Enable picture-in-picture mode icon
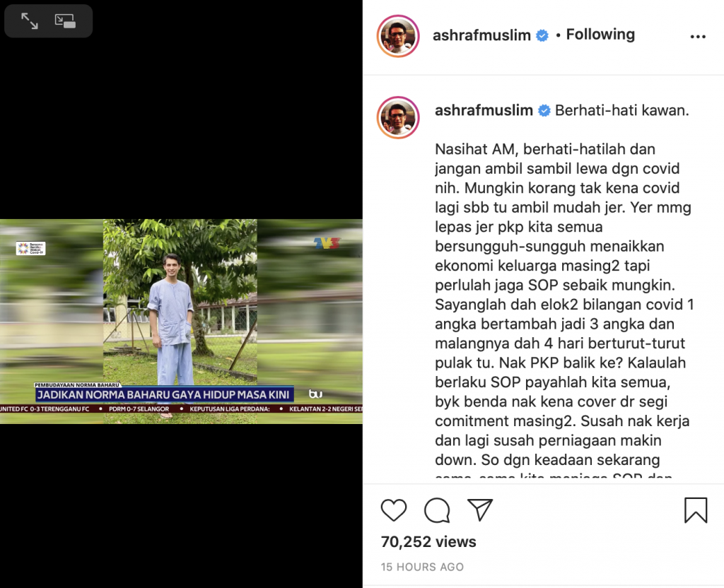The width and height of the screenshot is (724, 588). [65, 20]
